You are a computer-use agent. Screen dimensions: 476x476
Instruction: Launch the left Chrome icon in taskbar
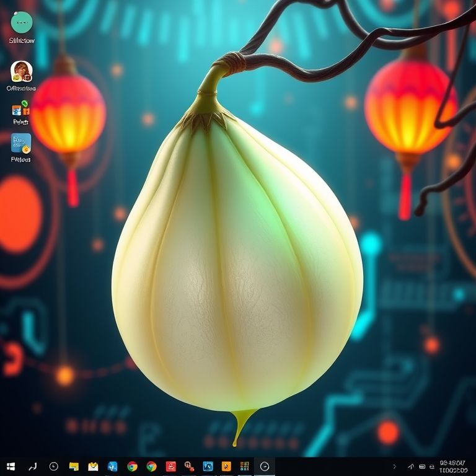point(132,466)
